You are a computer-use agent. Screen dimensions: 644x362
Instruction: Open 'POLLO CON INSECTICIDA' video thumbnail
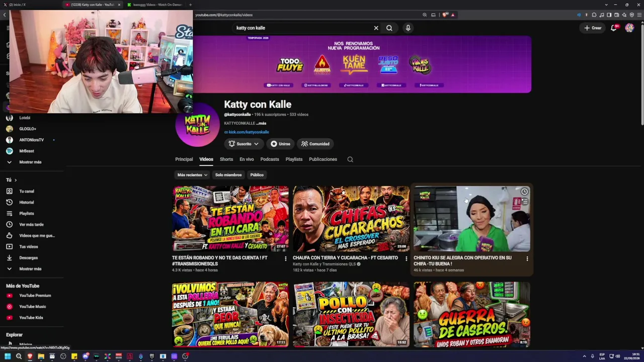click(x=351, y=314)
